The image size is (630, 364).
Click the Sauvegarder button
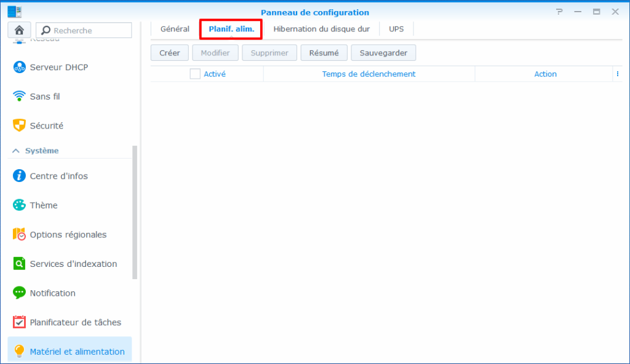383,53
